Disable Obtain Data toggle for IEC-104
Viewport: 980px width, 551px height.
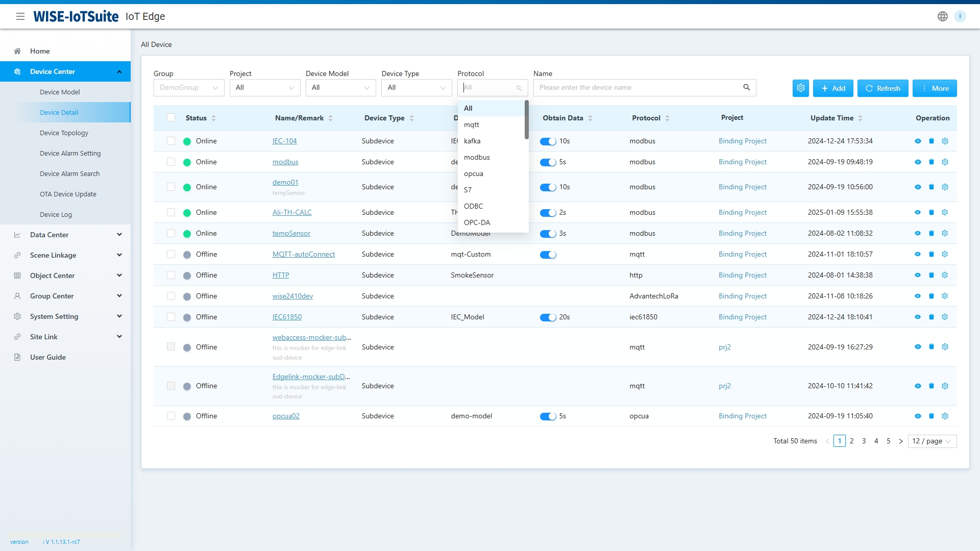(x=548, y=141)
